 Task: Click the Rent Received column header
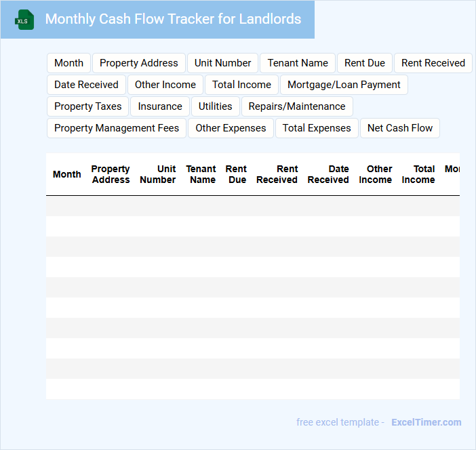coord(277,174)
